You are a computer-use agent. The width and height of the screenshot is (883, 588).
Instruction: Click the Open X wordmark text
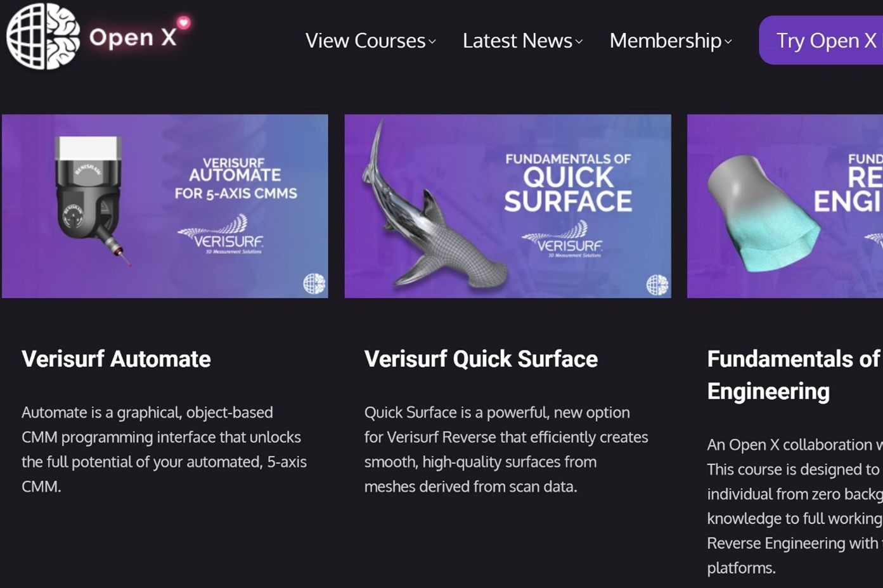[132, 38]
